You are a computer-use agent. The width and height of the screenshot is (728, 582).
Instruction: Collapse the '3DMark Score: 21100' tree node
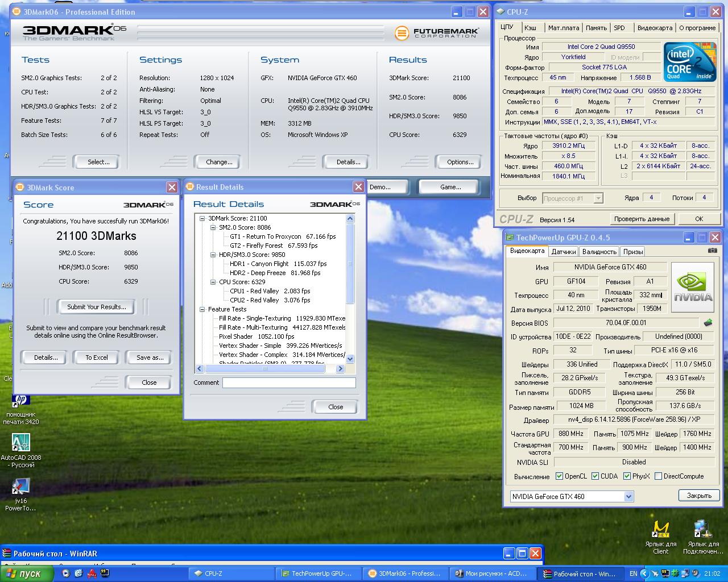[x=202, y=218]
